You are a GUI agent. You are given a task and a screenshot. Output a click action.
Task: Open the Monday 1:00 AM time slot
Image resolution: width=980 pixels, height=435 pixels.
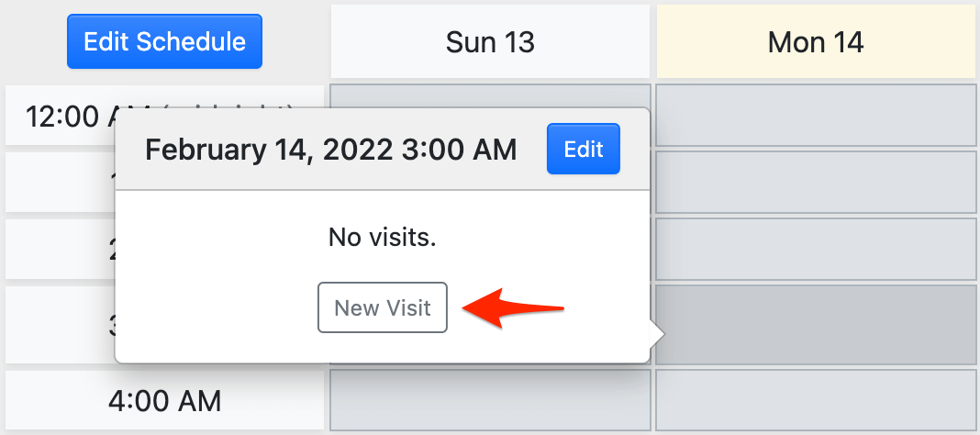(x=816, y=183)
